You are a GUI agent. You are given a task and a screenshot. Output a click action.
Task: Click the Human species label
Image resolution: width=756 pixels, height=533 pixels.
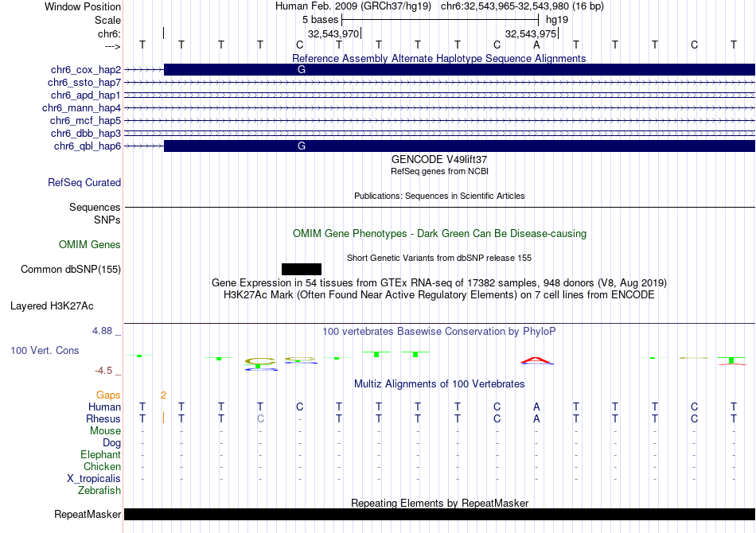pyautogui.click(x=104, y=407)
